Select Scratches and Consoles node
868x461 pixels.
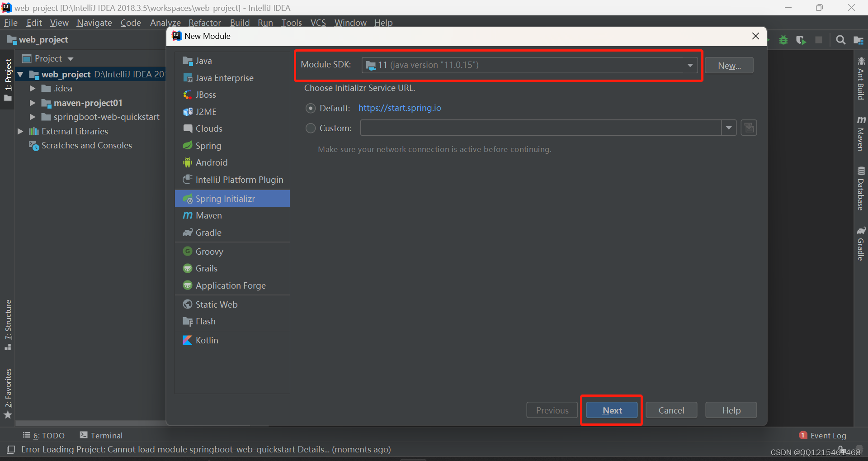point(80,146)
